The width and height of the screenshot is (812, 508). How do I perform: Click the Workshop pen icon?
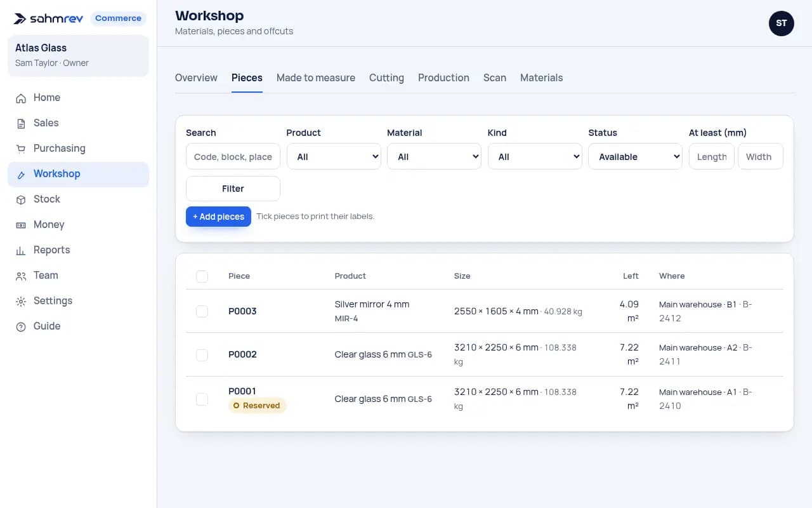(21, 174)
